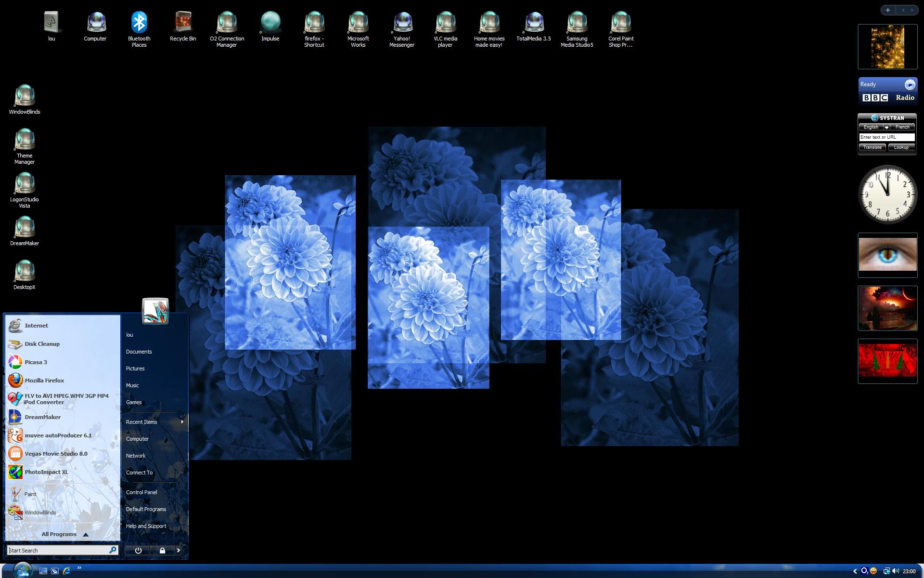Click the Start Search input field
The image size is (924, 578).
(x=58, y=550)
